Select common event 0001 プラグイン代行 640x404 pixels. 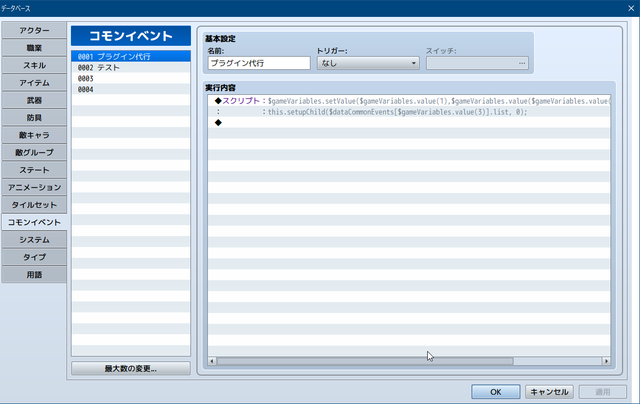click(x=131, y=56)
